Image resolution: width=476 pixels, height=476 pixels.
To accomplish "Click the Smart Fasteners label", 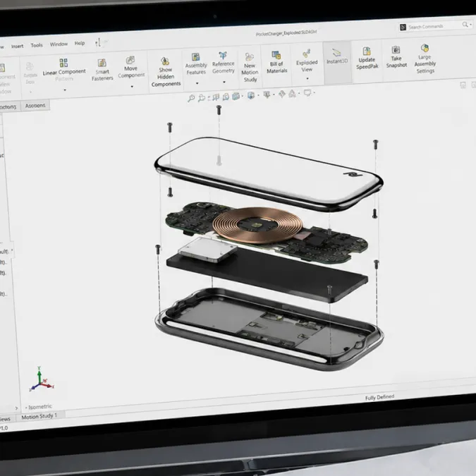I will click(x=102, y=75).
